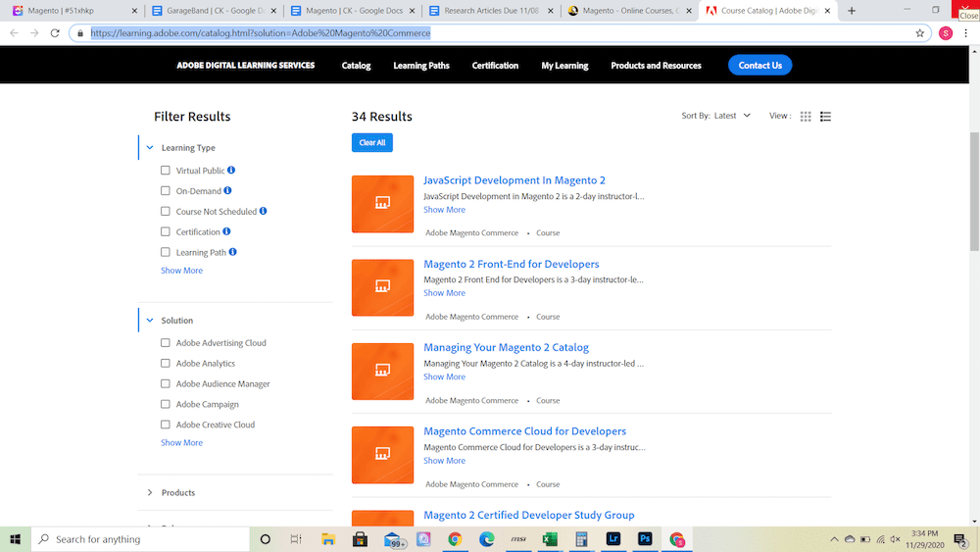
Task: Click browser back arrow
Action: pos(15,33)
